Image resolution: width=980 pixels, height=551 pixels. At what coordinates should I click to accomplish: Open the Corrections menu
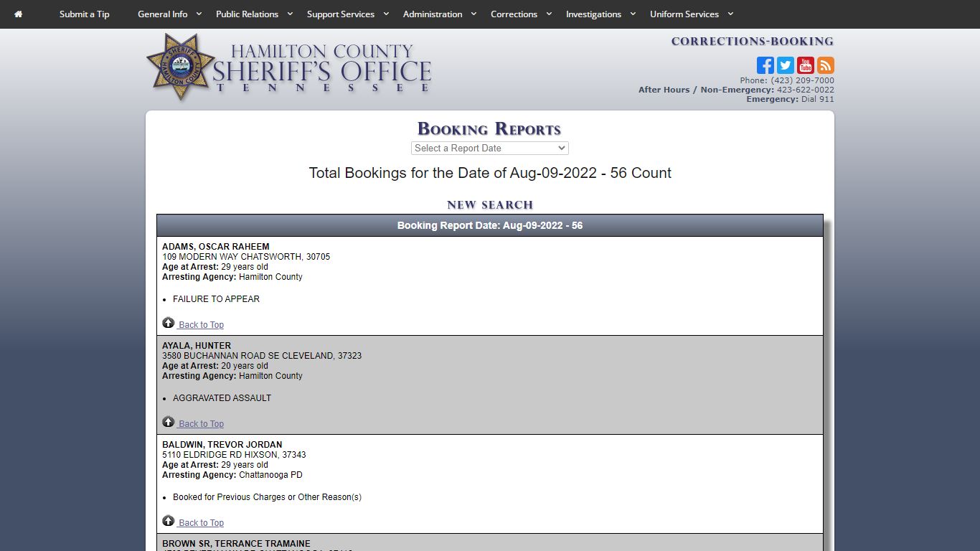pyautogui.click(x=514, y=14)
